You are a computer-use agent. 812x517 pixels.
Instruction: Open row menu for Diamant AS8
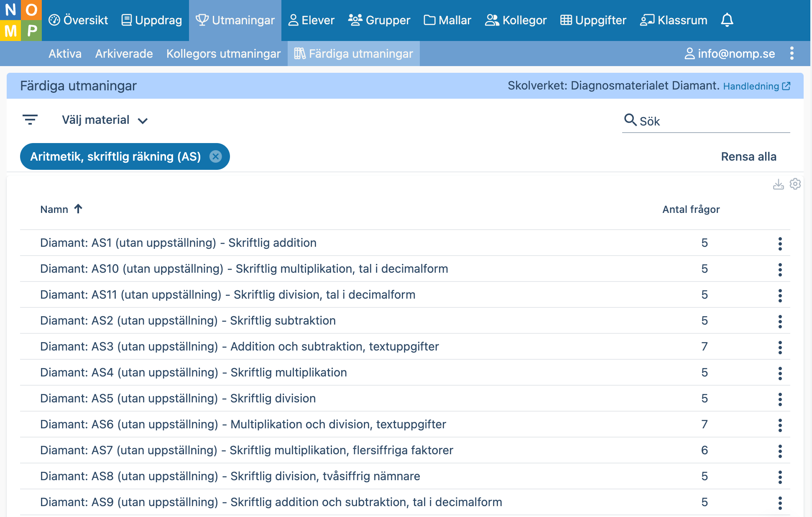pyautogui.click(x=780, y=476)
